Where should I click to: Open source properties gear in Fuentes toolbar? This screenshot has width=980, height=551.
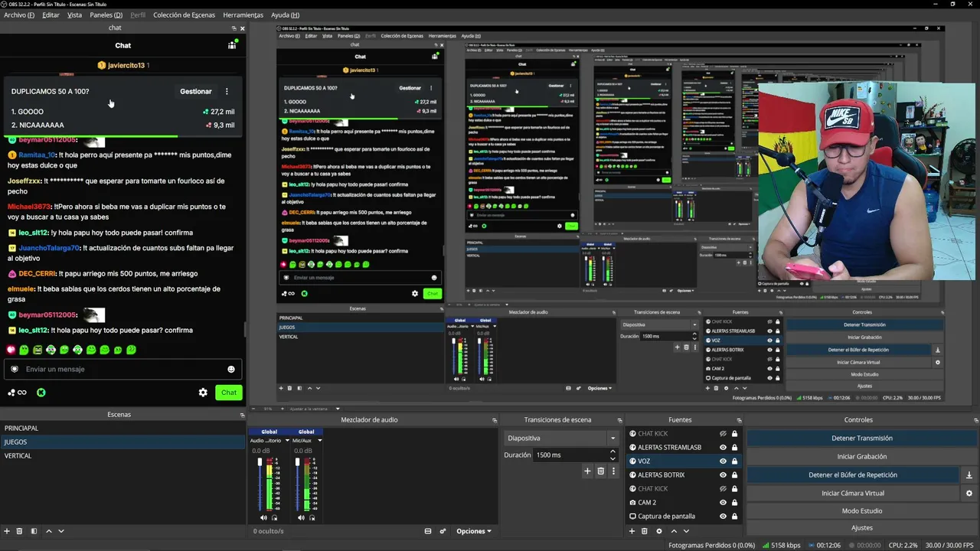click(658, 531)
